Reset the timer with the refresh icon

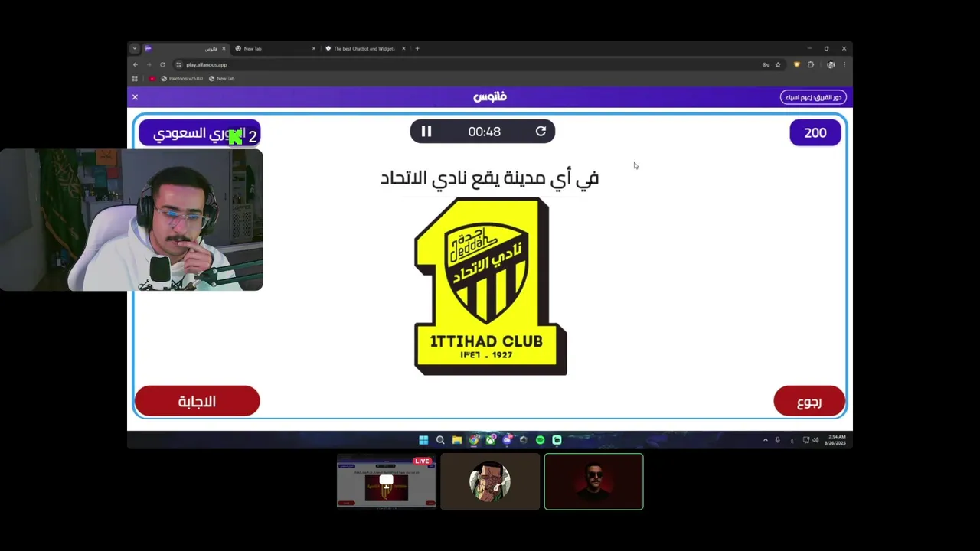click(x=541, y=132)
